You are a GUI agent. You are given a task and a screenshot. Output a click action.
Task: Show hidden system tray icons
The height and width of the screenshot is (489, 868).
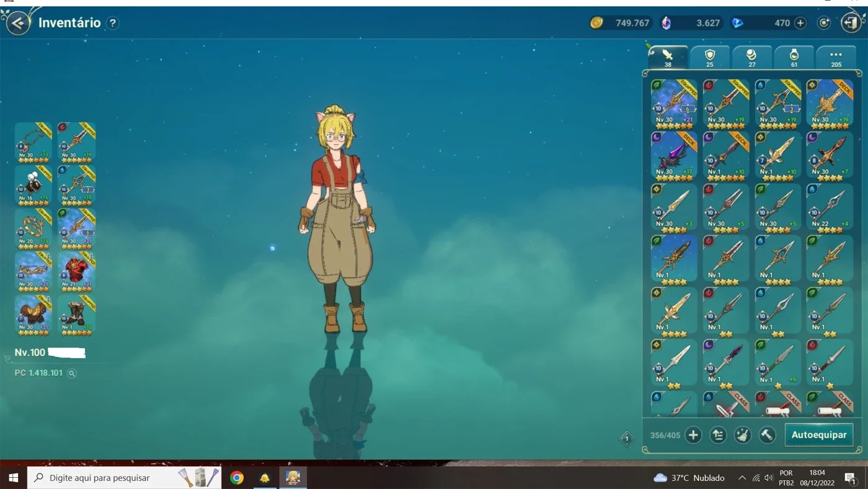click(742, 478)
